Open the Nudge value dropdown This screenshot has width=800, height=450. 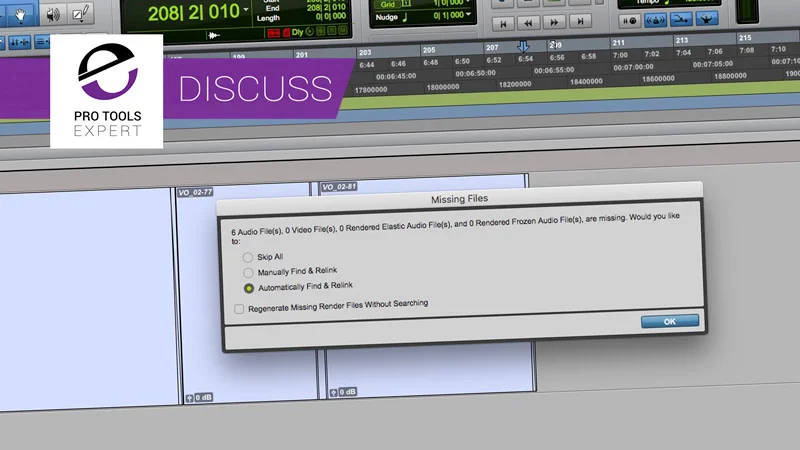pos(468,14)
